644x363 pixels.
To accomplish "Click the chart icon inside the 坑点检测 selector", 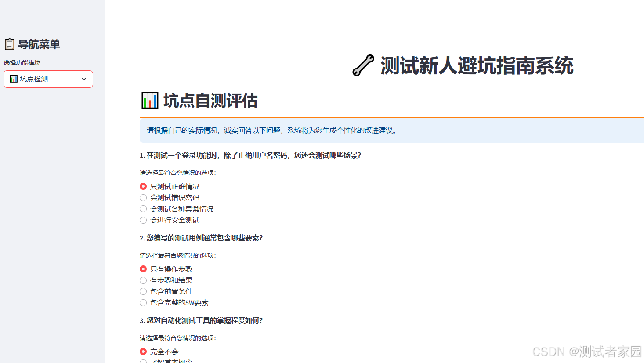I will pyautogui.click(x=14, y=79).
